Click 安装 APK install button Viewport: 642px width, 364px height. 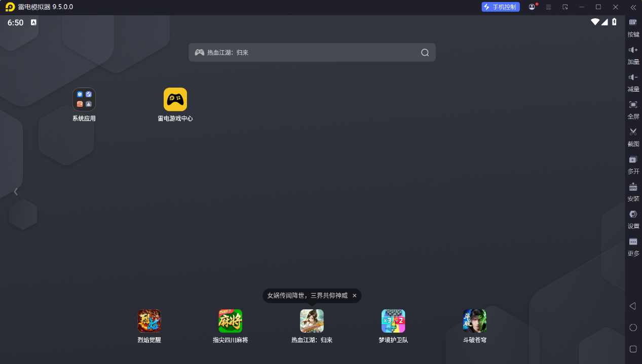click(633, 192)
